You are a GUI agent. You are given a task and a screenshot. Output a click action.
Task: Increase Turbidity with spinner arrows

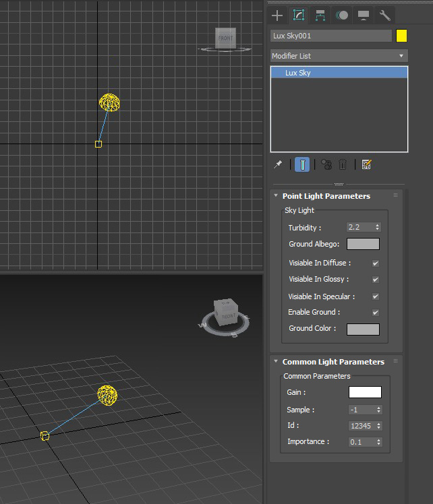coord(377,225)
